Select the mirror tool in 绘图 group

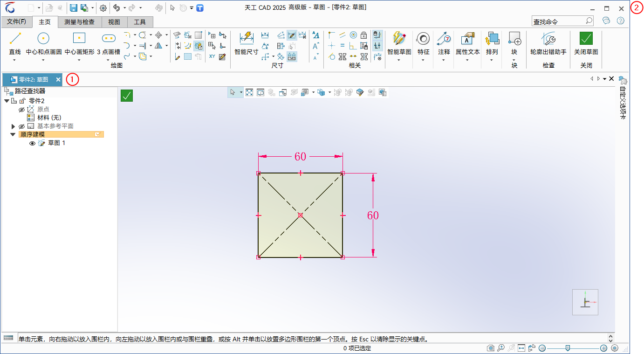[x=158, y=45]
